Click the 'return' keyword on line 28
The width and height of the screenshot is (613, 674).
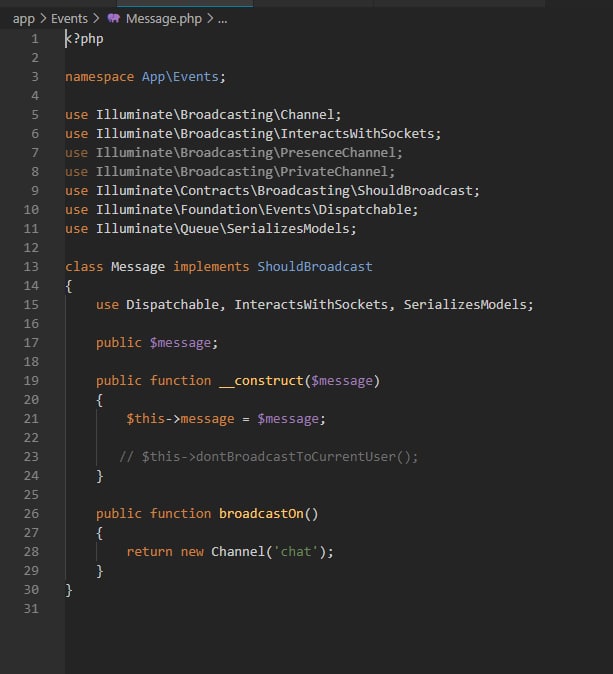pyautogui.click(x=150, y=552)
